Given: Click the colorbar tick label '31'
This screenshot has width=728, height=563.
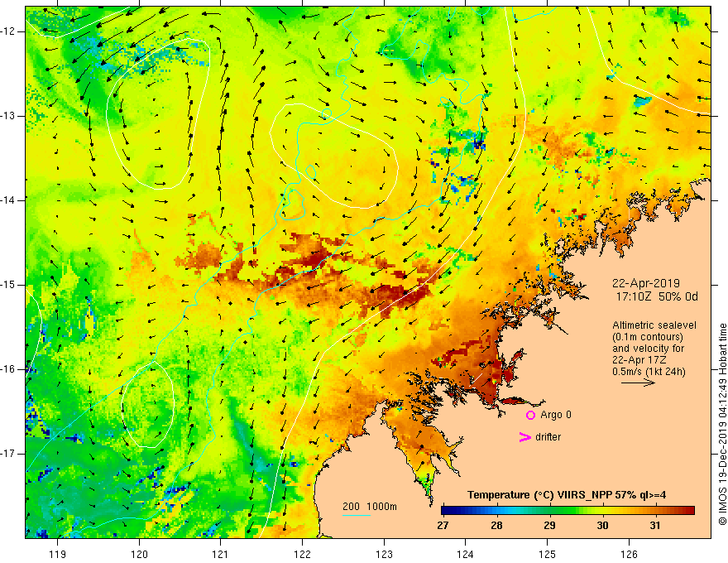Looking at the screenshot, I should (x=655, y=526).
